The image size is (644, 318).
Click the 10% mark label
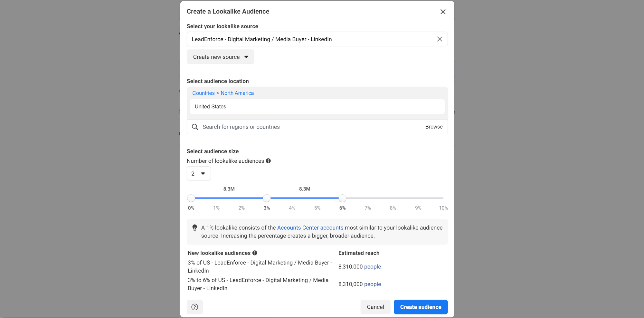coord(443,208)
